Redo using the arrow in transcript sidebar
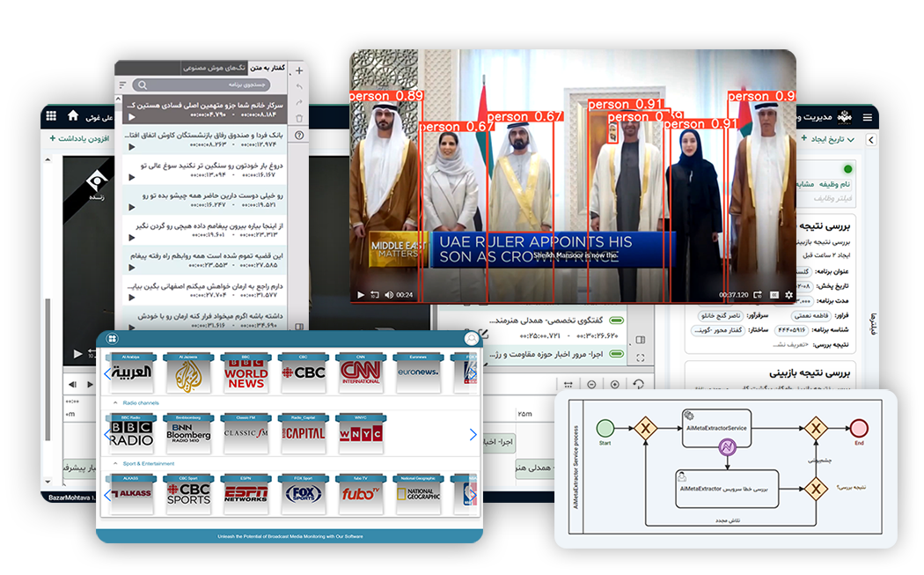 tap(299, 103)
